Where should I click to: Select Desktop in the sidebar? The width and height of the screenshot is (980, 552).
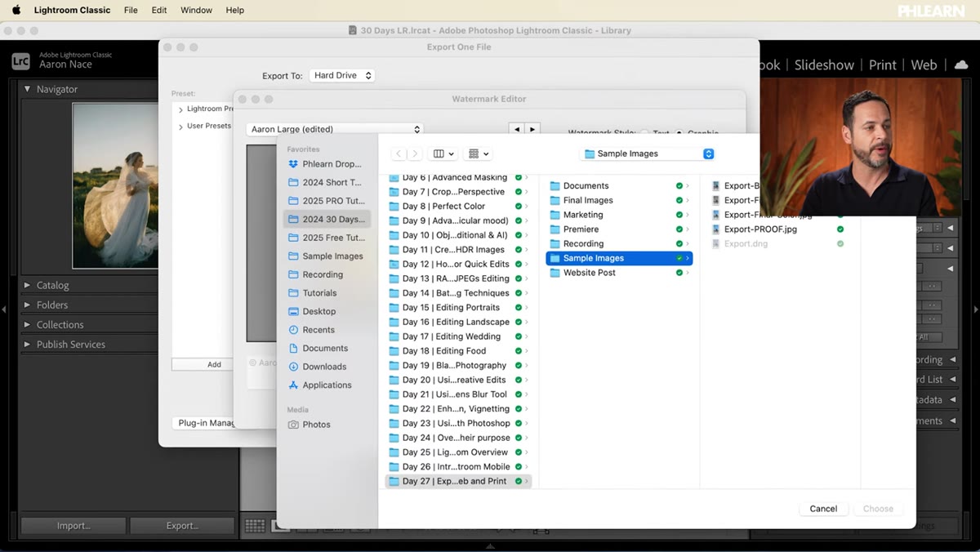point(325,311)
